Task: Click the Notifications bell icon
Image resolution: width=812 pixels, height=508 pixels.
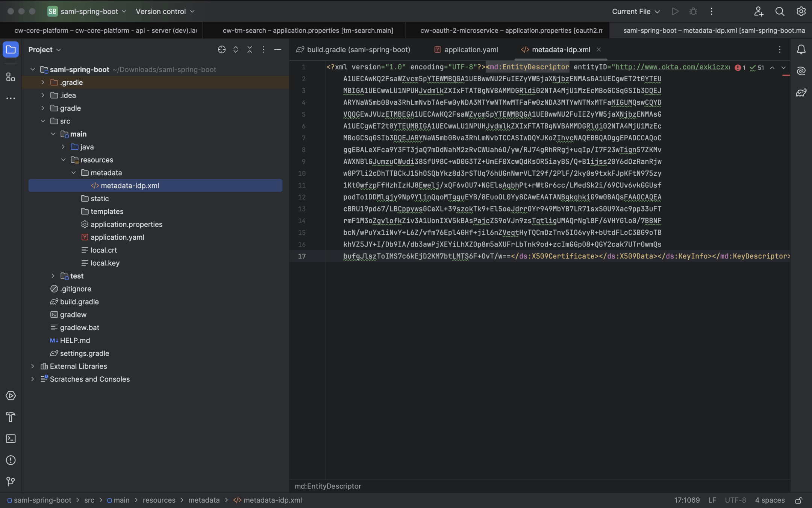Action: (801, 50)
